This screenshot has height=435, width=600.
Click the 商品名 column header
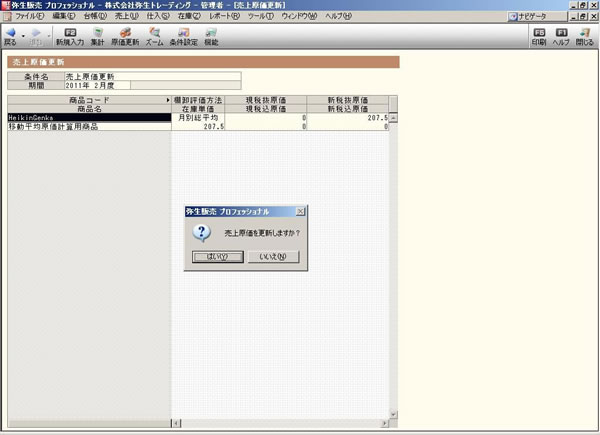click(89, 109)
